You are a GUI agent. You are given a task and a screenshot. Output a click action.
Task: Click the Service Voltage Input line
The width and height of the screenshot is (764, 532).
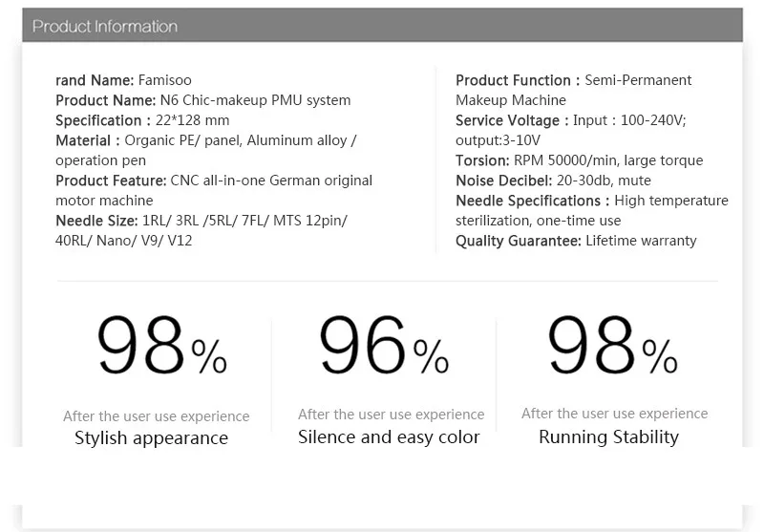coord(570,119)
